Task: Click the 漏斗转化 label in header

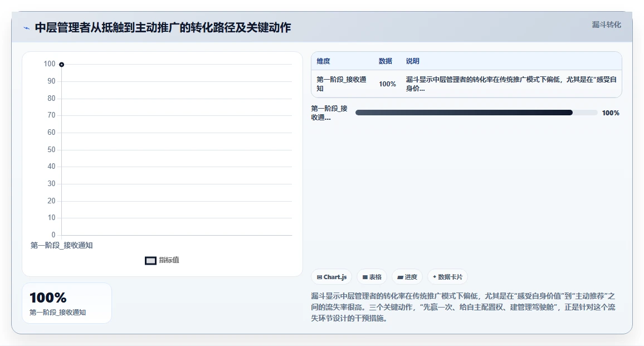Action: (x=606, y=25)
